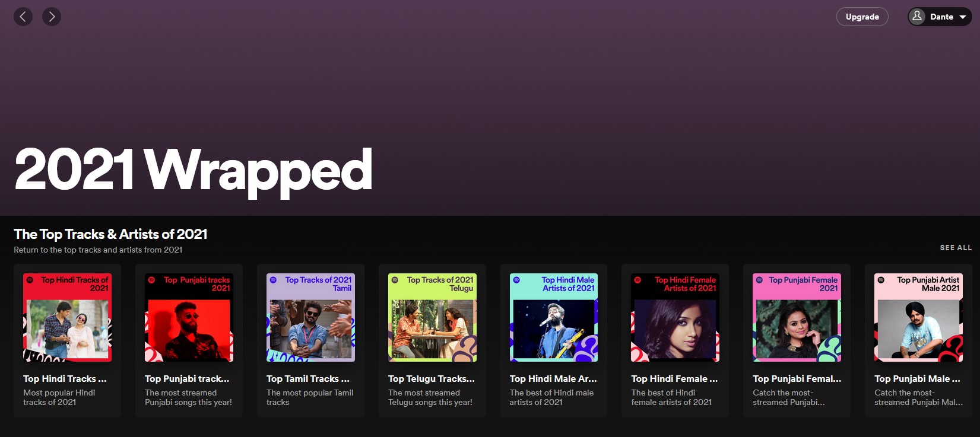Go back with the left arrow button
The image size is (980, 437).
23,17
